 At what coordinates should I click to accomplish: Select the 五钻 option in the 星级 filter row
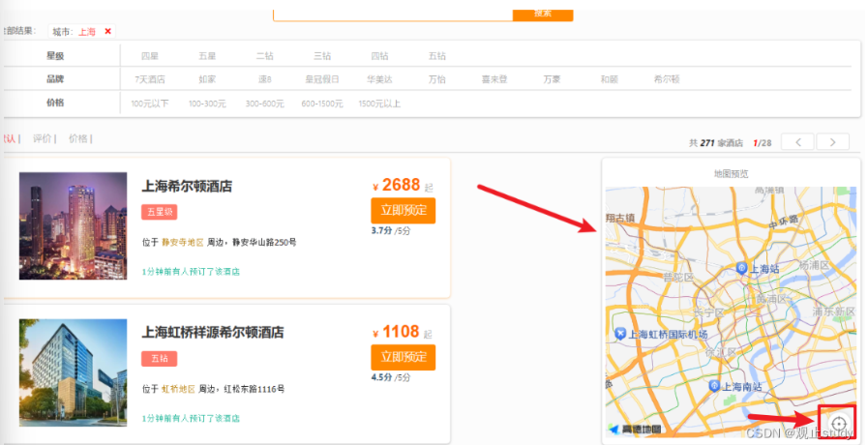pos(437,56)
